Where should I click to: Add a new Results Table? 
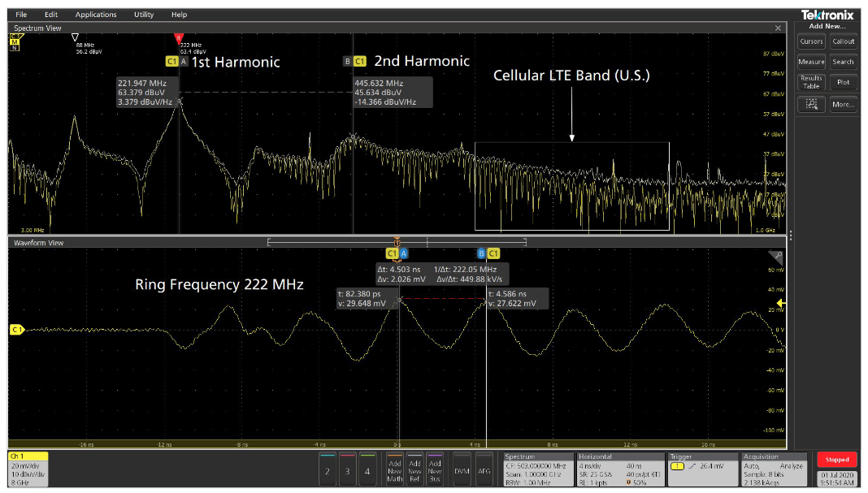(811, 82)
